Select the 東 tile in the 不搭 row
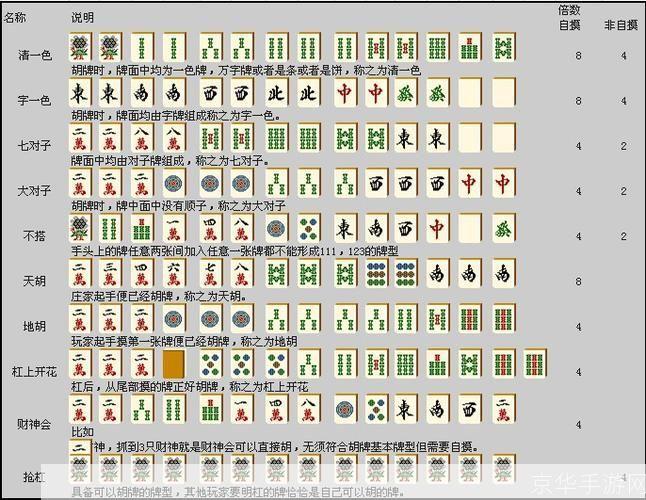646x500 pixels. pos(345,228)
